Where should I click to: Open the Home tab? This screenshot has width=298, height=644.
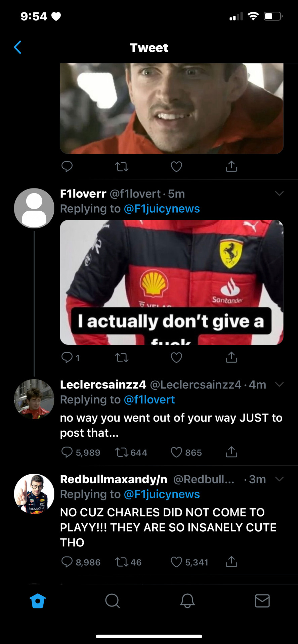tap(38, 601)
